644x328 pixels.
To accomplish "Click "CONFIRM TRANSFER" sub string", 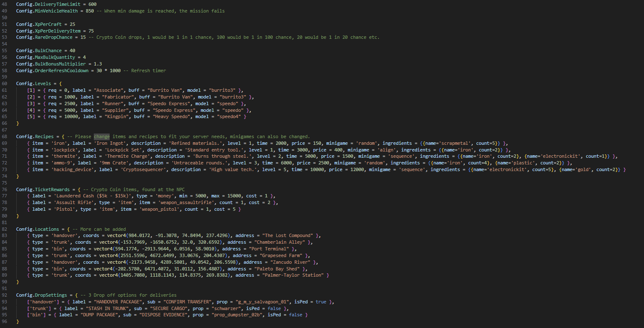I will 187,302.
